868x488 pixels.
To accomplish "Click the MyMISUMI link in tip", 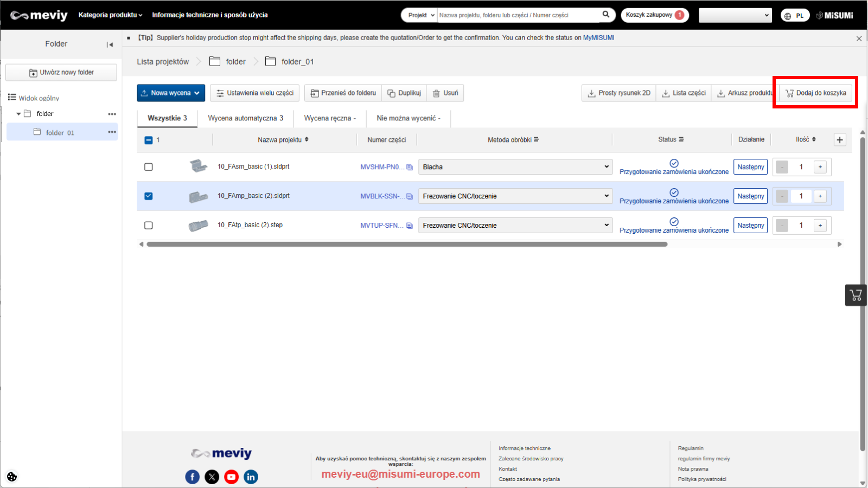I will point(598,38).
